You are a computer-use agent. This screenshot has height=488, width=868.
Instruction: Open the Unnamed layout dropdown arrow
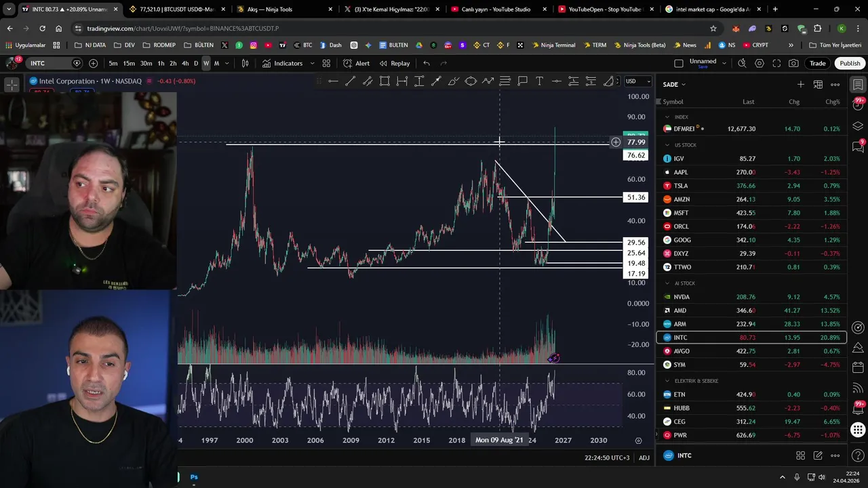coord(724,63)
